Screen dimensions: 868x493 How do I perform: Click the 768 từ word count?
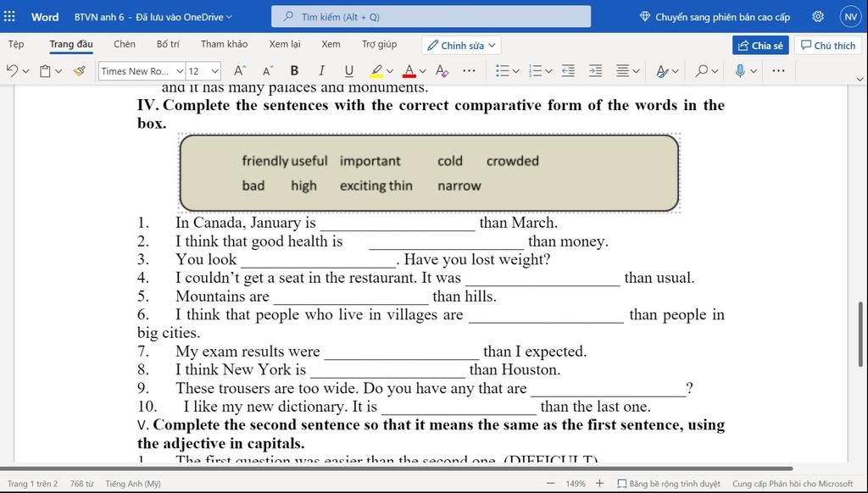point(82,484)
